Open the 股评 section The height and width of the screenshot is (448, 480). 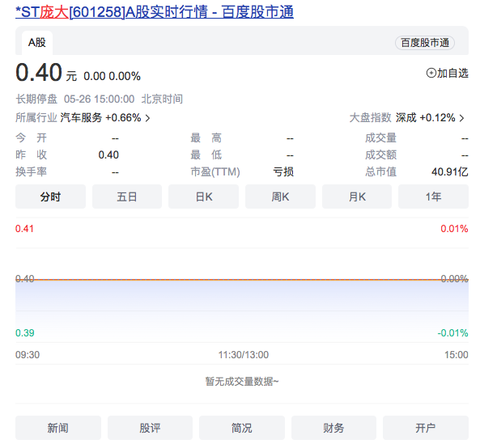coord(150,428)
